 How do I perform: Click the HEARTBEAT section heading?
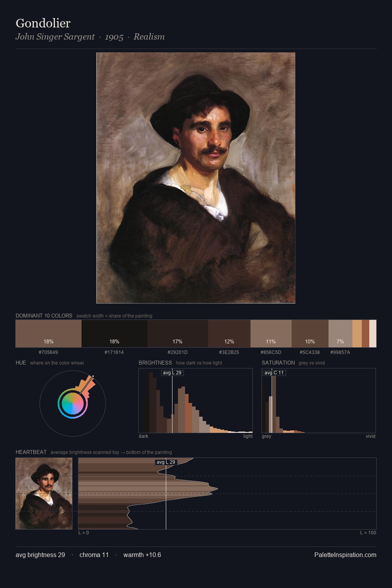coord(31,452)
